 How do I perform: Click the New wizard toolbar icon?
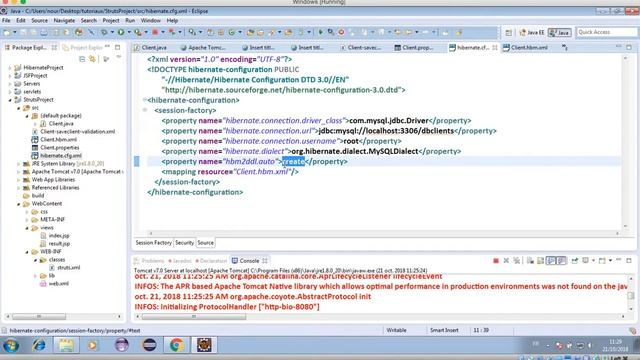(x=7, y=32)
